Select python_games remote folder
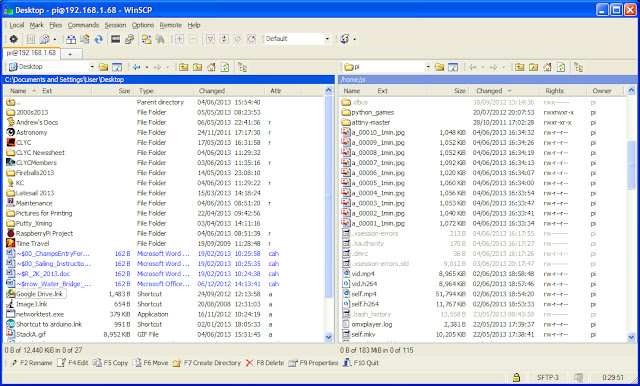This screenshot has width=640, height=386. (373, 112)
